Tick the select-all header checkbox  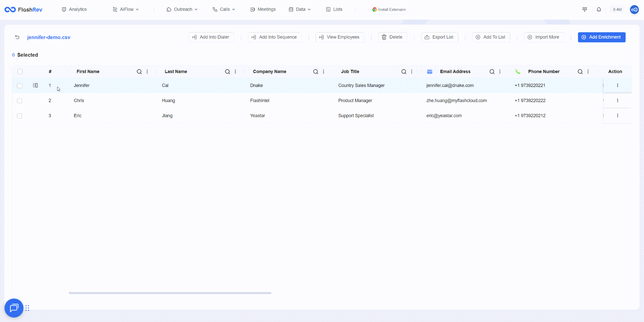[x=20, y=71]
